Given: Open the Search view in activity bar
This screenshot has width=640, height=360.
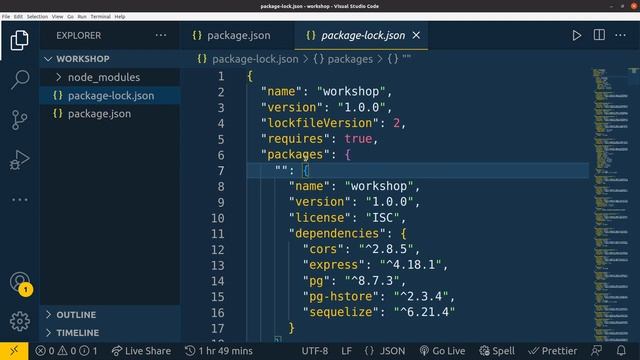Looking at the screenshot, I should (20, 79).
